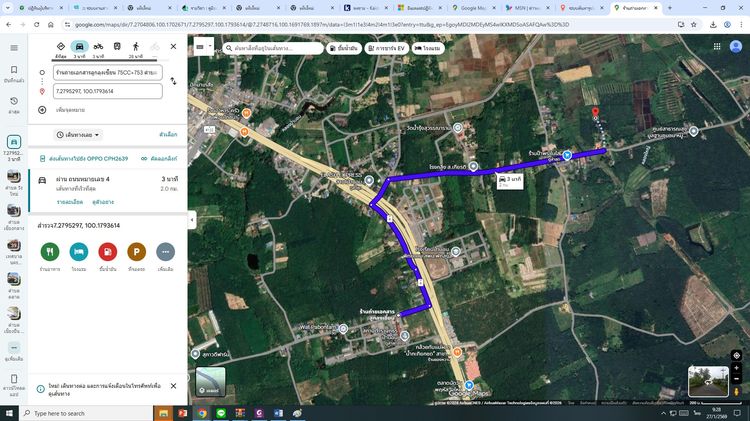Screen dimensions: 750x421
Task: Select walking travel mode icon
Action: pyautogui.click(x=136, y=47)
